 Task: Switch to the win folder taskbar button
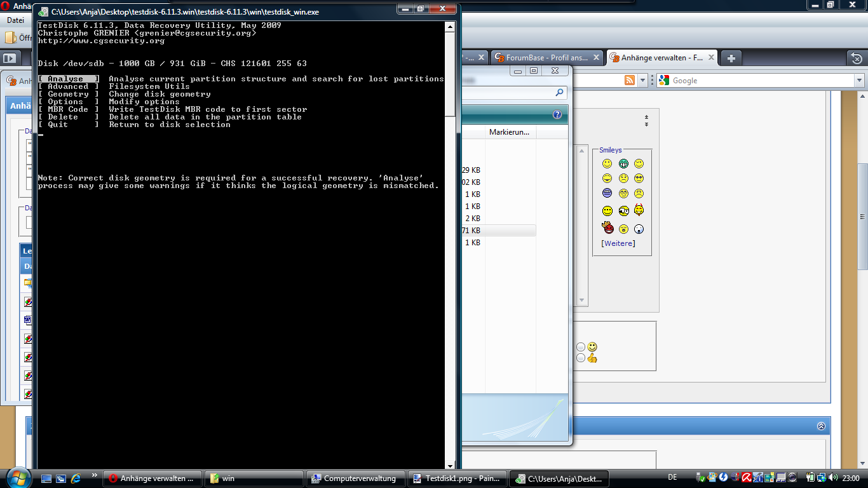point(255,478)
